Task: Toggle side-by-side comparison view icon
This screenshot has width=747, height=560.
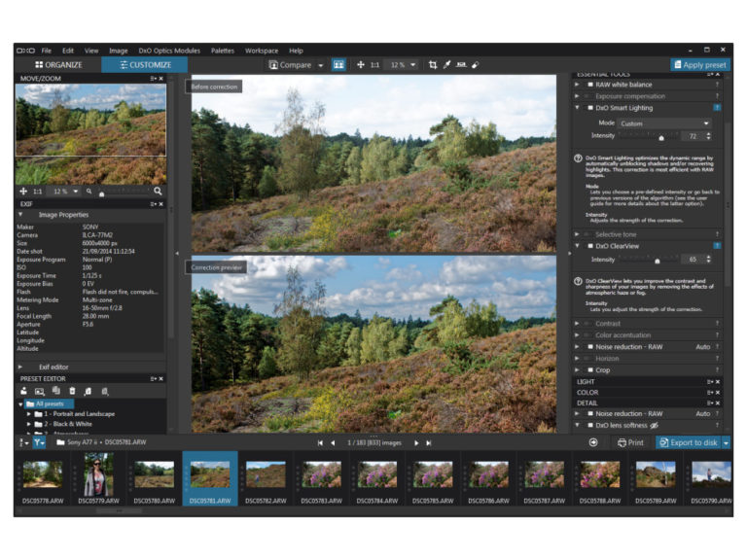Action: pos(338,65)
